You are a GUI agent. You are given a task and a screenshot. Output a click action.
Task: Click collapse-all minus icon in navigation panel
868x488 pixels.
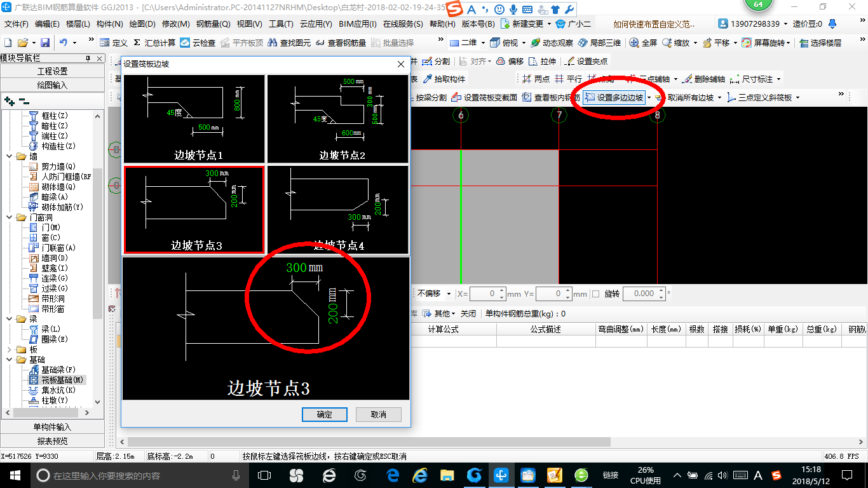pyautogui.click(x=24, y=100)
